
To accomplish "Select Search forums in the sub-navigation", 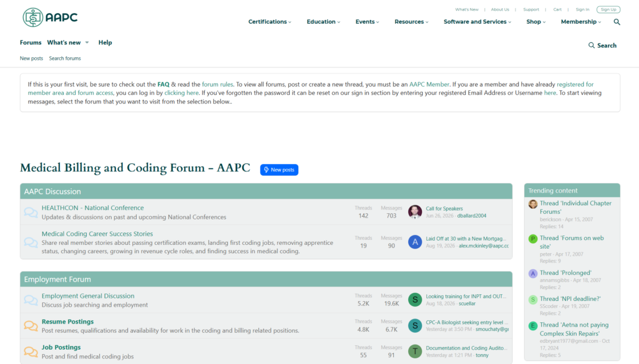I will coord(65,58).
